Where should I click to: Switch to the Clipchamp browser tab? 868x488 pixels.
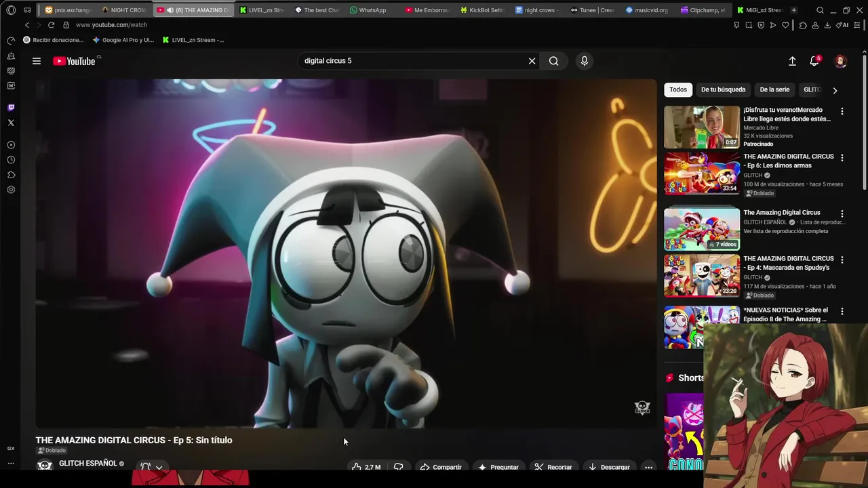(x=703, y=10)
